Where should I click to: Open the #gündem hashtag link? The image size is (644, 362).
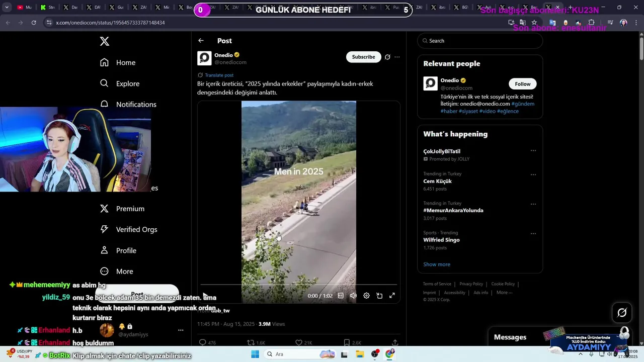(x=523, y=104)
